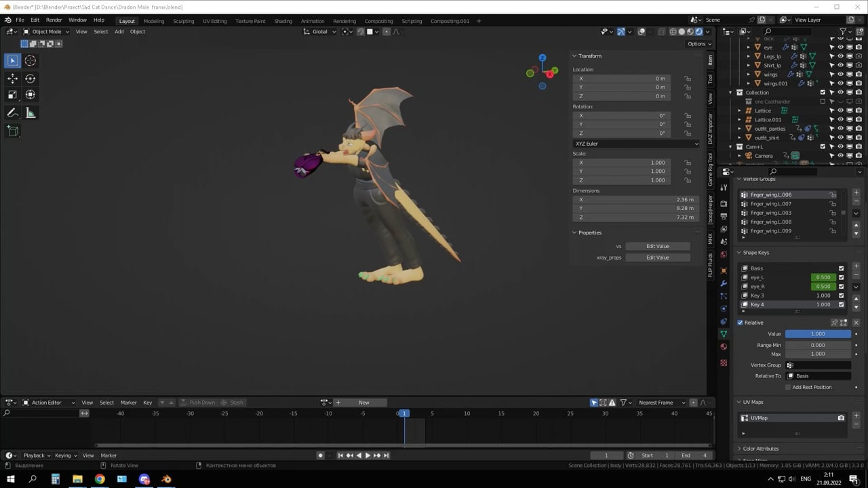The width and height of the screenshot is (868, 488).
Task: Expand the Color Attributes panel
Action: click(739, 449)
